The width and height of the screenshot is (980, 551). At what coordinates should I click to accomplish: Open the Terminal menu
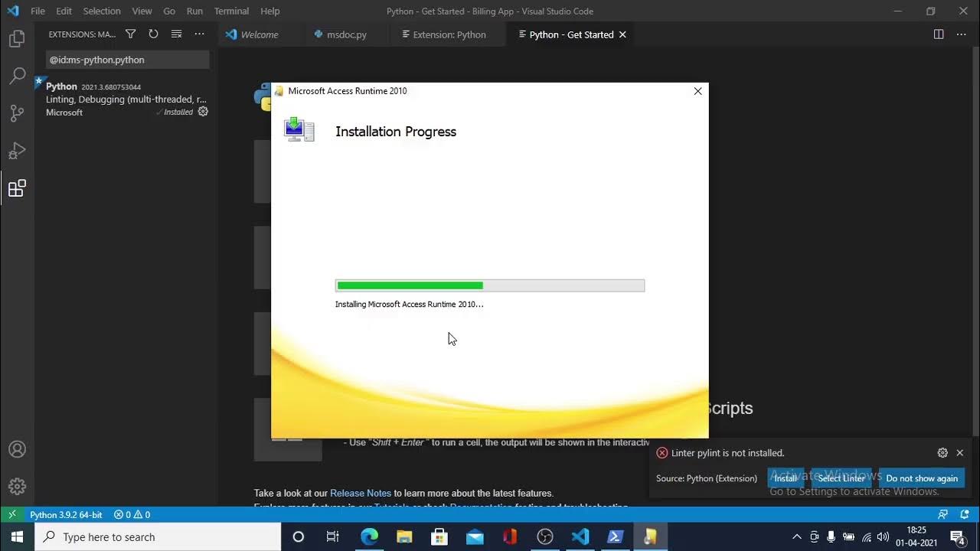[231, 11]
